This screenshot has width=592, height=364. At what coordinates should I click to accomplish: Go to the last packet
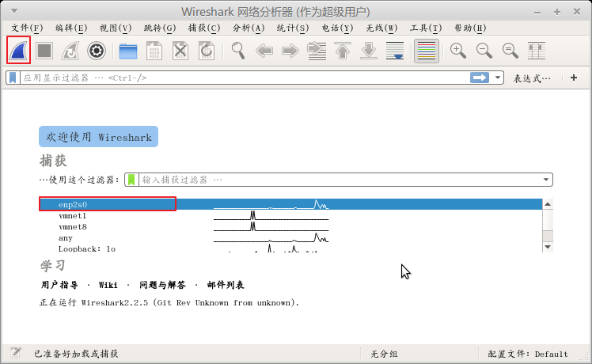click(x=369, y=51)
